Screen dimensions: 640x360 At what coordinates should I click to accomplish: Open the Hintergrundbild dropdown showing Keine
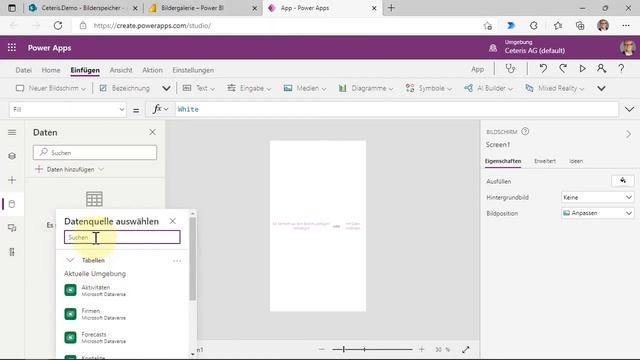point(598,197)
